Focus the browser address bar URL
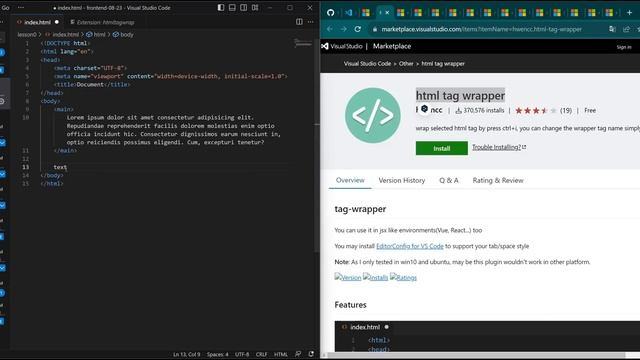Image resolution: width=640 pixels, height=360 pixels. click(x=482, y=29)
